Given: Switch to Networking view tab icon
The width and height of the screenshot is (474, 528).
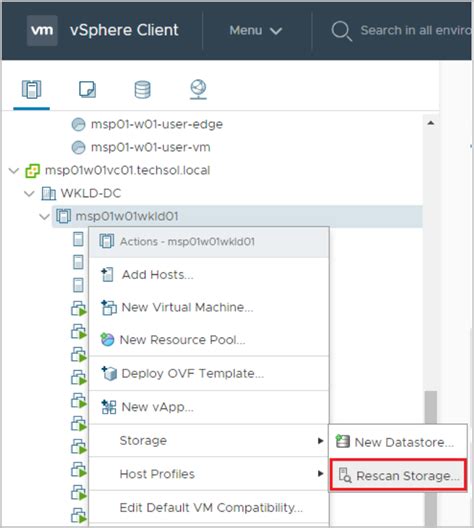Looking at the screenshot, I should click(x=198, y=90).
